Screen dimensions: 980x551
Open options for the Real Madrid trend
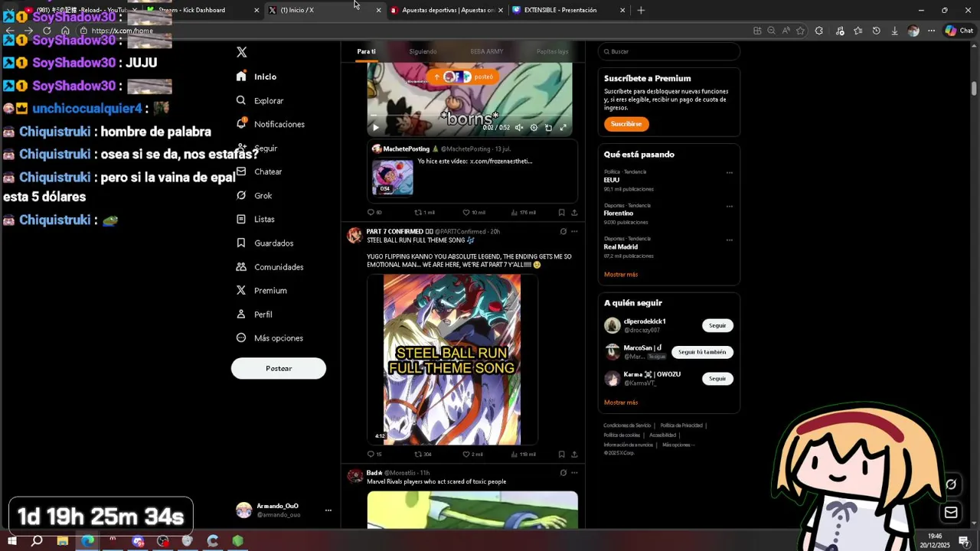click(729, 240)
